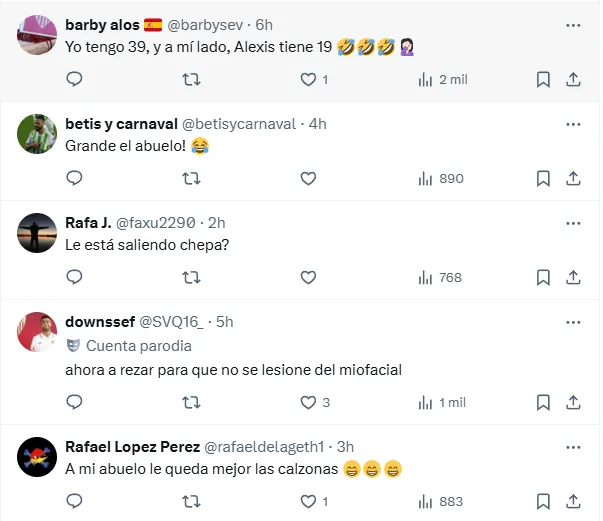
Task: Like Rafael Lopez Perez's tweet
Action: [x=308, y=502]
